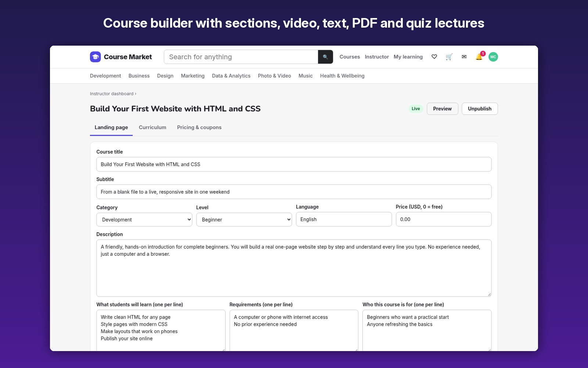Open Instructor in top navigation
This screenshot has width=588, height=368.
(377, 57)
